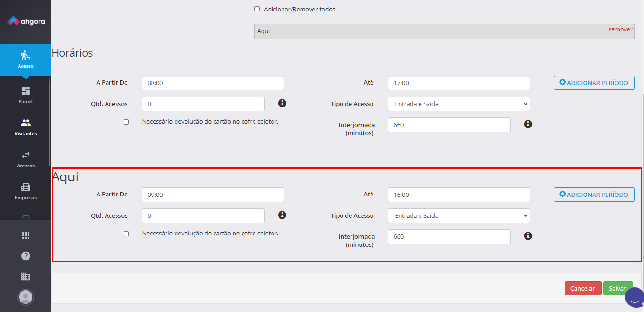The width and height of the screenshot is (644, 312).
Task: Check cartão devolução box under Horários
Action: click(126, 122)
